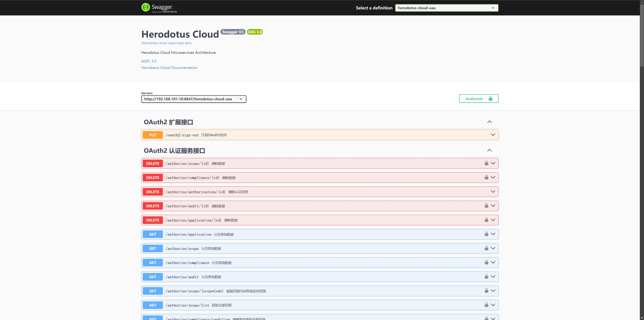
Task: Click lock icon on DELETE /authorize/audit/{id}
Action: coord(486,206)
